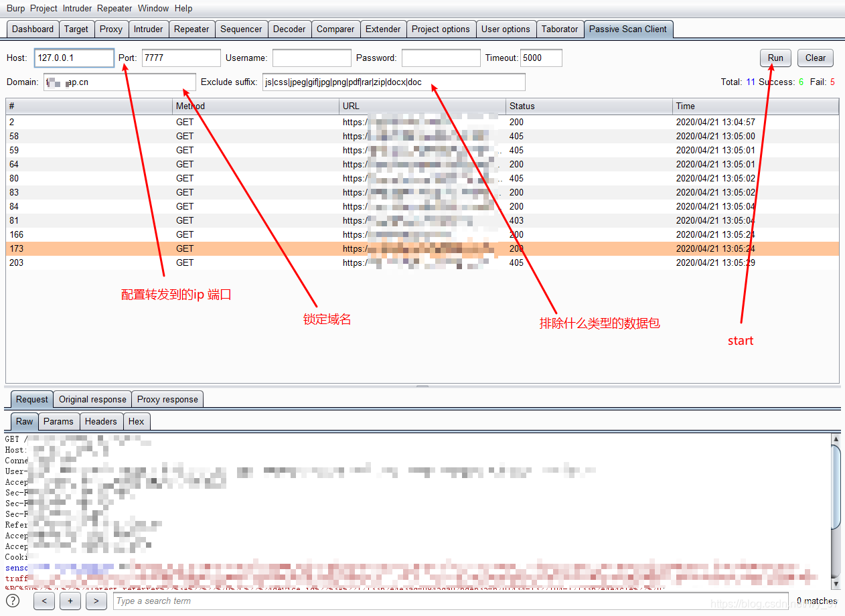This screenshot has height=616, width=845.
Task: Switch to the Params tab
Action: point(59,421)
